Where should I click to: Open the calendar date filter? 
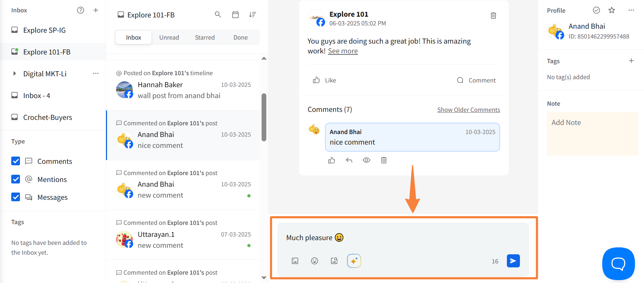click(x=235, y=15)
